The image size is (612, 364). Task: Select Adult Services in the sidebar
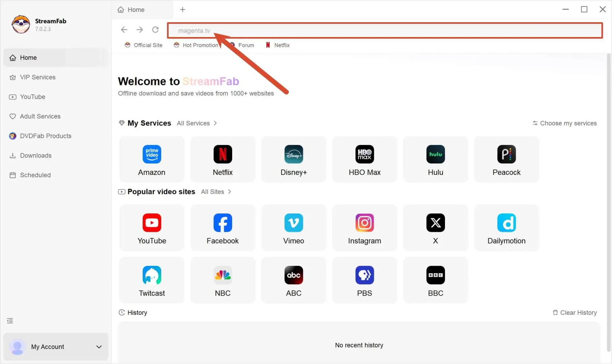point(56,116)
